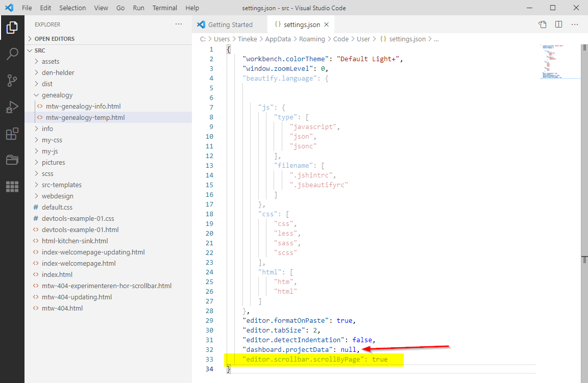
Task: Click Open Settings (UI) icon in editor toolbar
Action: point(542,24)
